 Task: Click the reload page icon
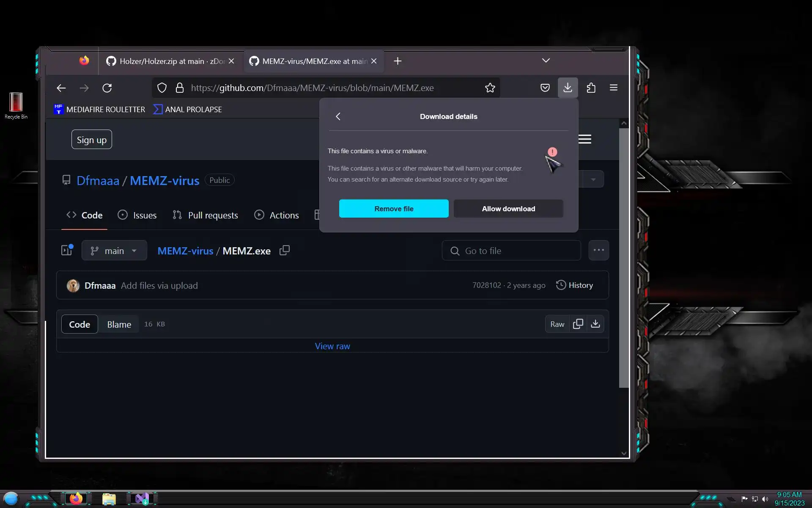(107, 88)
